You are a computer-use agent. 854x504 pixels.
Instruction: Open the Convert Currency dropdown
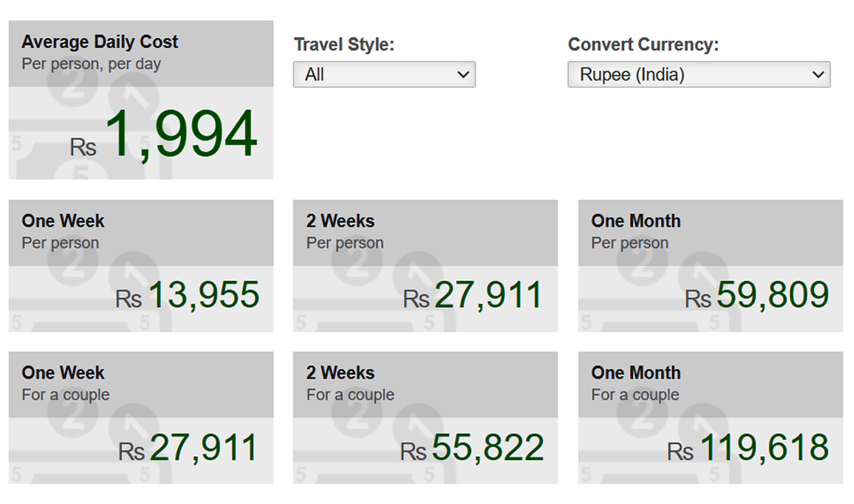tap(699, 74)
